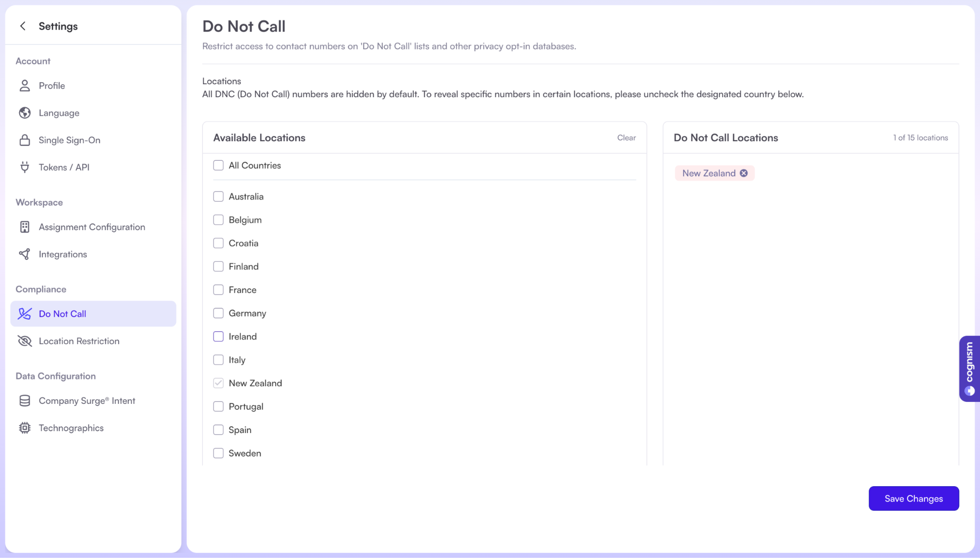Click the Language globe icon
The width and height of the screenshot is (980, 558).
click(x=24, y=113)
